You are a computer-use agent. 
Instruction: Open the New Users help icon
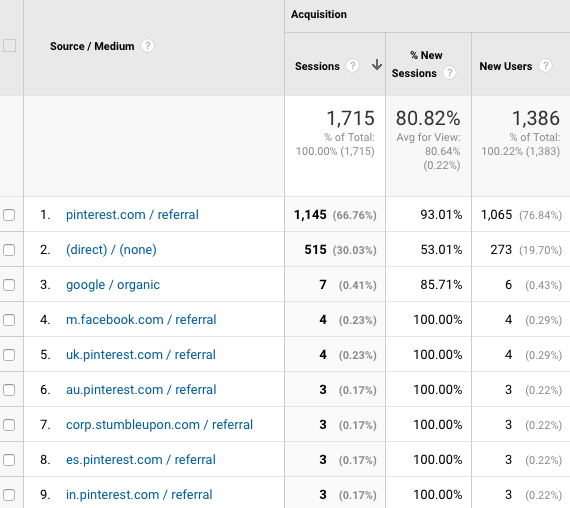click(545, 66)
